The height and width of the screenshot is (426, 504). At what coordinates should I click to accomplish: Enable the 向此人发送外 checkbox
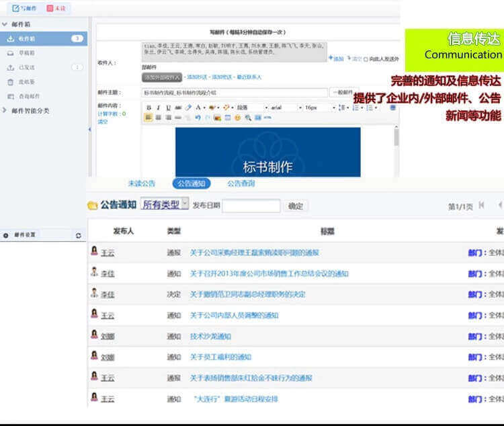[x=366, y=59]
